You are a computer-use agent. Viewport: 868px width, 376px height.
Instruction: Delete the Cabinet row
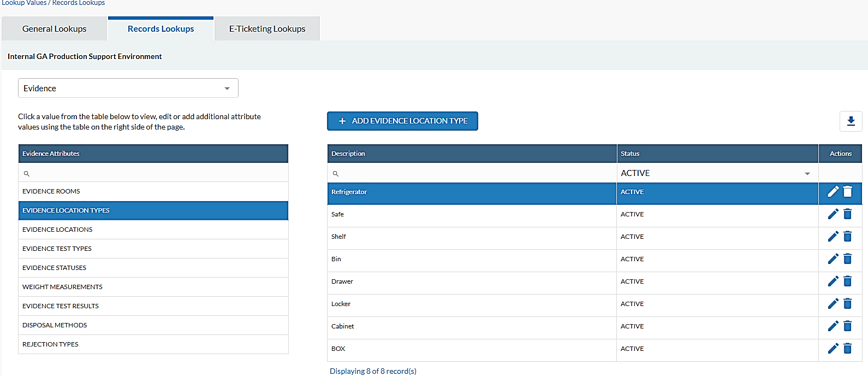click(x=848, y=326)
